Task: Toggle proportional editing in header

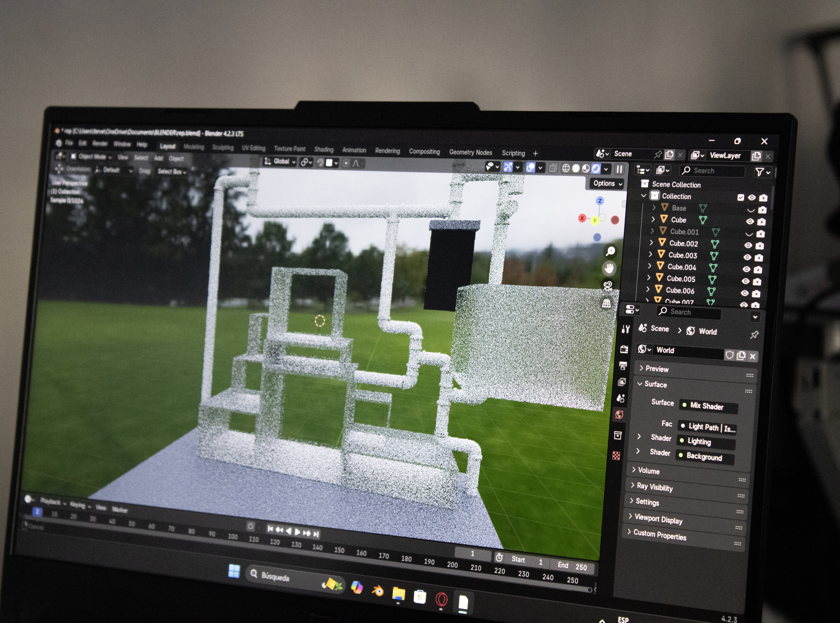Action: [x=346, y=163]
